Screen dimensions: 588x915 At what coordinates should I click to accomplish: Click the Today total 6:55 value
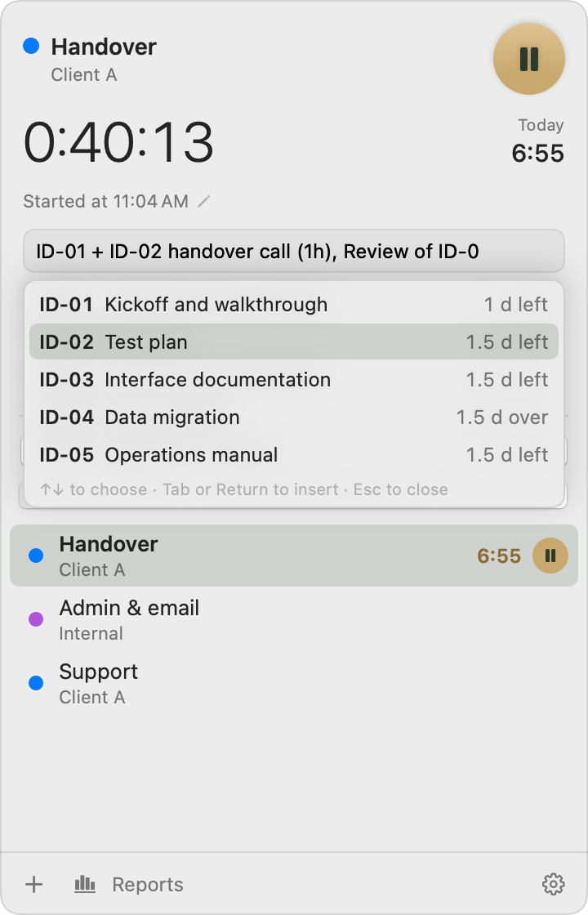pos(538,154)
